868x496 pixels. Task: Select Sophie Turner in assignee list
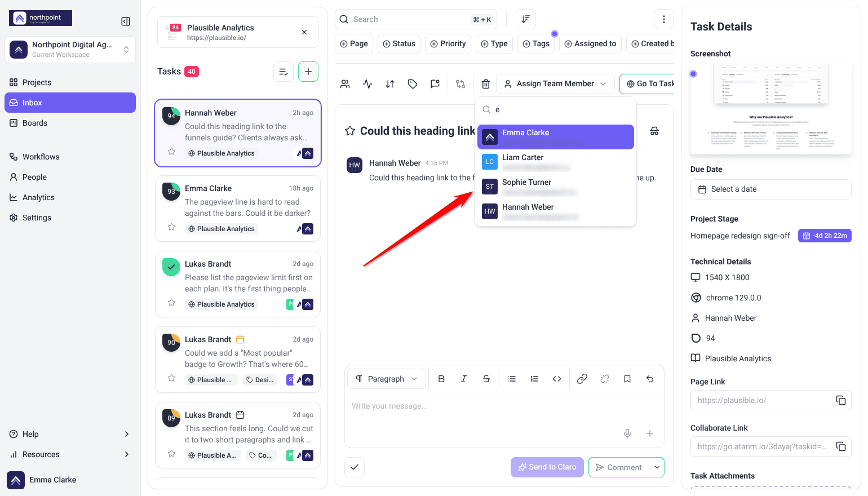pyautogui.click(x=556, y=187)
